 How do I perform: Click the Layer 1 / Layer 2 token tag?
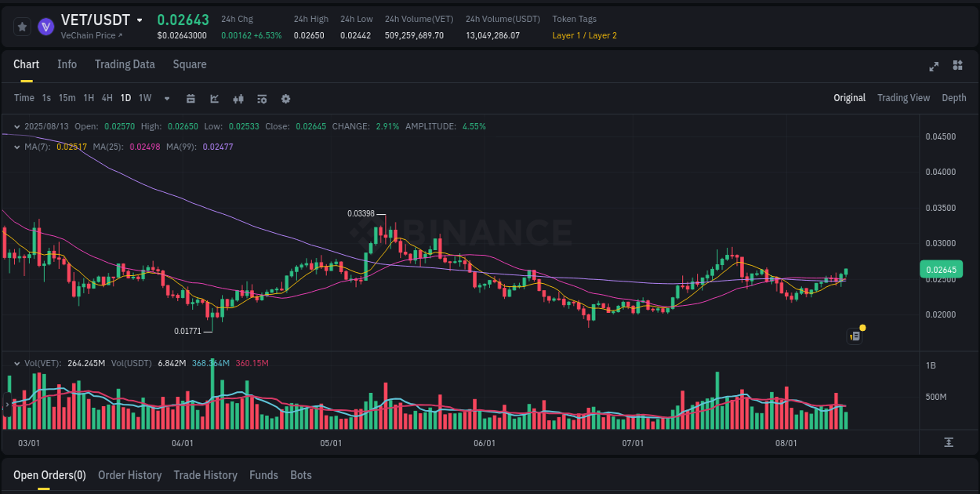[x=585, y=35]
